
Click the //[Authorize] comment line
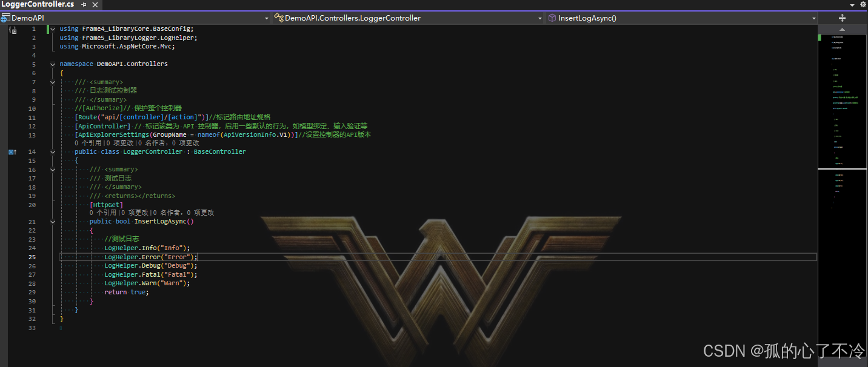tap(128, 108)
